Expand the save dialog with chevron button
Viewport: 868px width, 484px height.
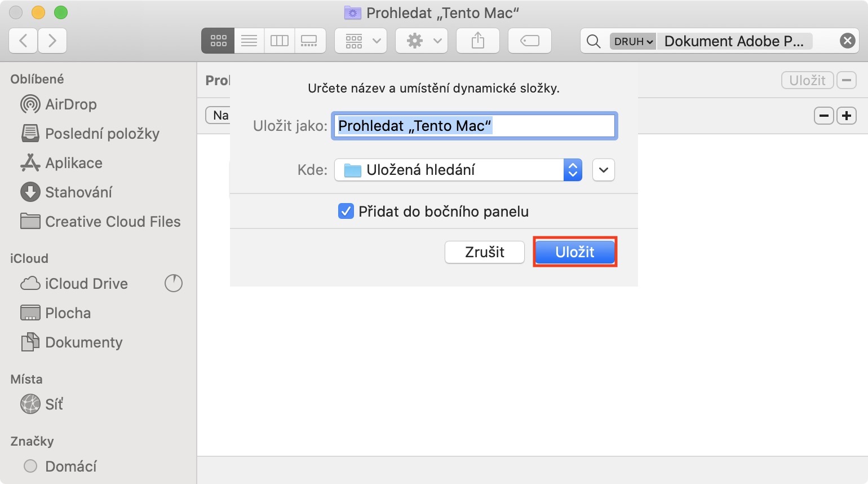604,170
